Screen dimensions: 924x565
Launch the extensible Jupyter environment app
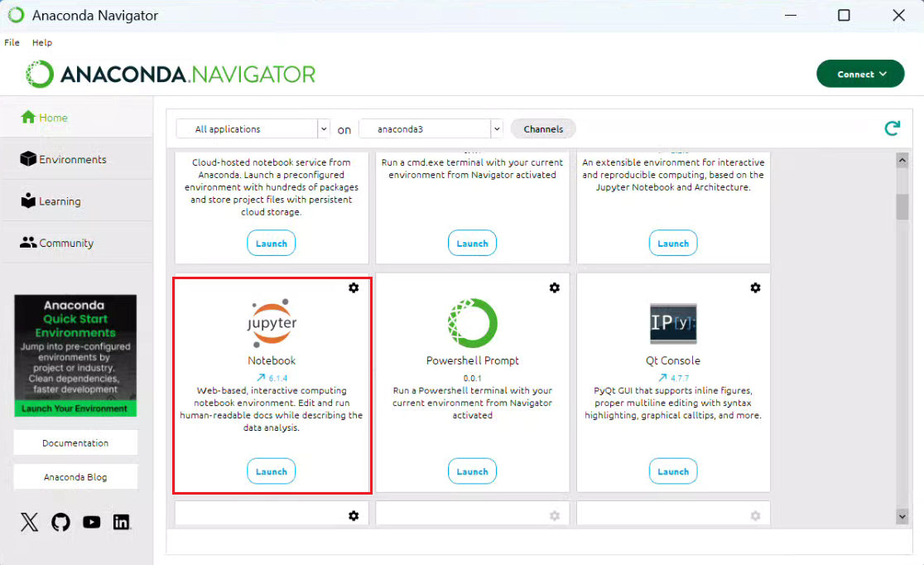coord(673,243)
